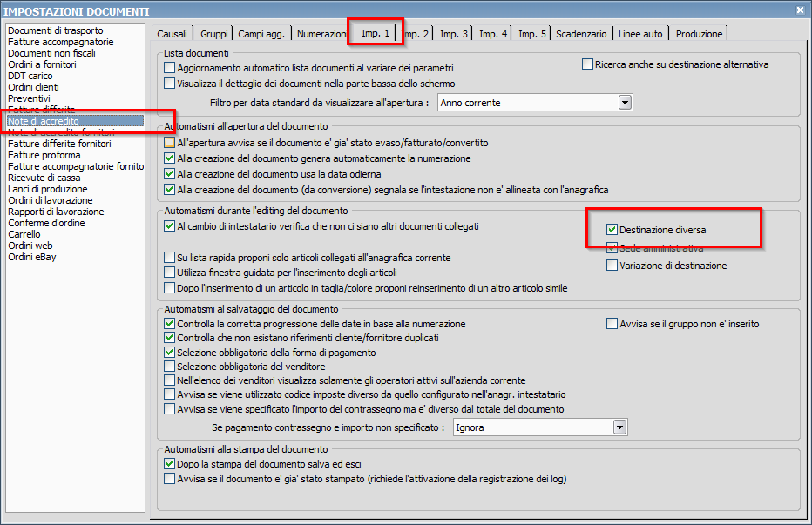Go to the Imp. 4 tab

(x=493, y=34)
